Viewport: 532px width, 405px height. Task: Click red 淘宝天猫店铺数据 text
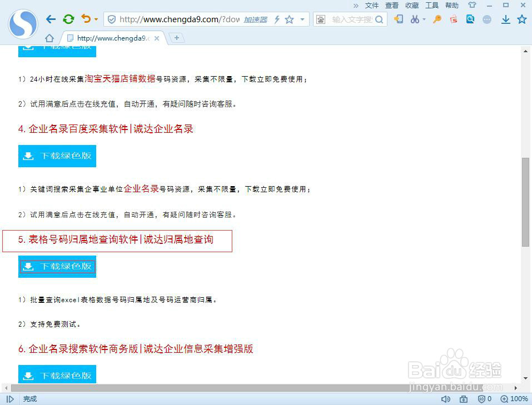coord(120,79)
